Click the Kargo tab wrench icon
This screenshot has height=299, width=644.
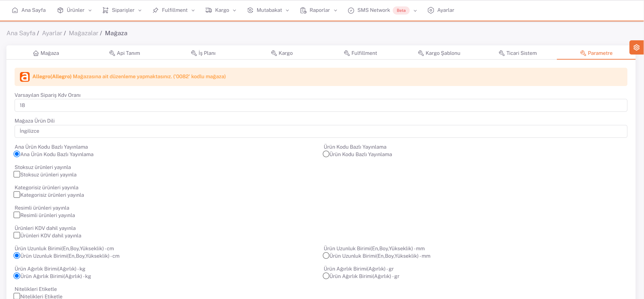274,53
